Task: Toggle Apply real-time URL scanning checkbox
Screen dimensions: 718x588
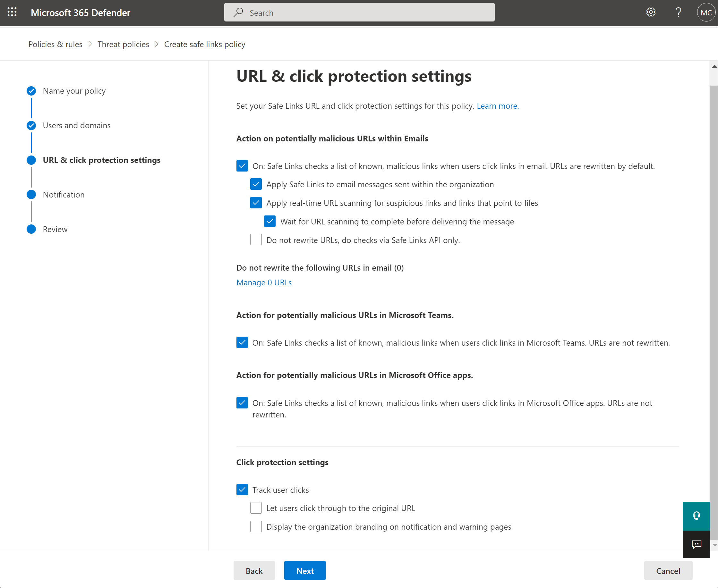Action: [x=256, y=203]
